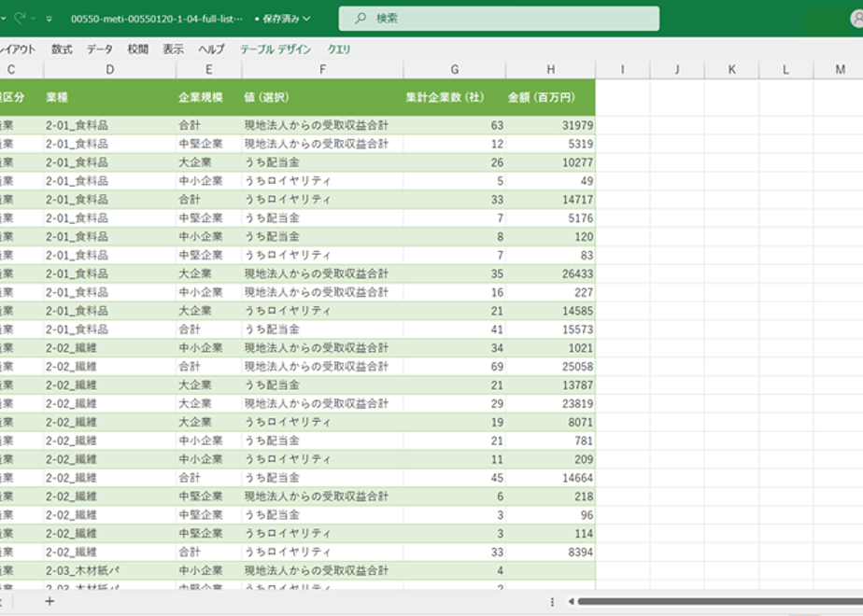Select column D header
This screenshot has width=863, height=616.
click(x=110, y=70)
